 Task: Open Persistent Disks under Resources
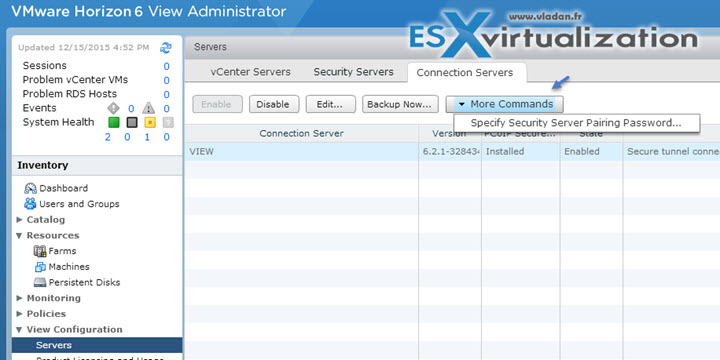click(84, 282)
